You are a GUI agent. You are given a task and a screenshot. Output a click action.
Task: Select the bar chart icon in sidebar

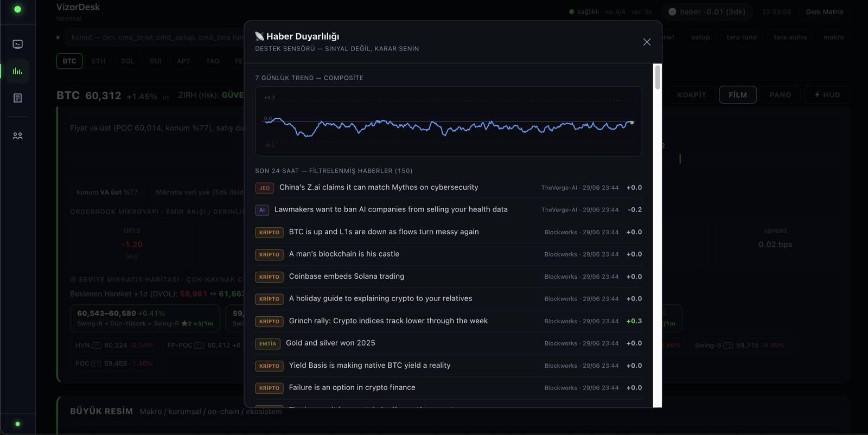click(x=17, y=71)
